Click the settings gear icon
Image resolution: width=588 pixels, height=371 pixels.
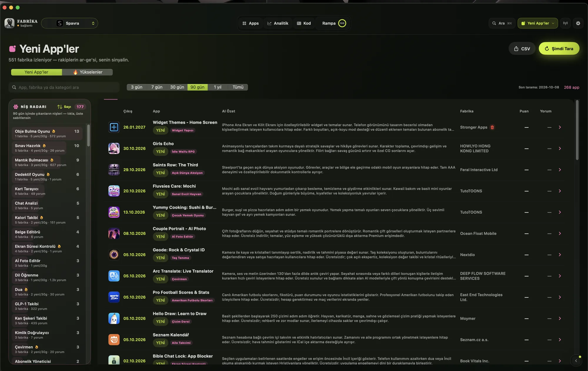click(x=578, y=23)
